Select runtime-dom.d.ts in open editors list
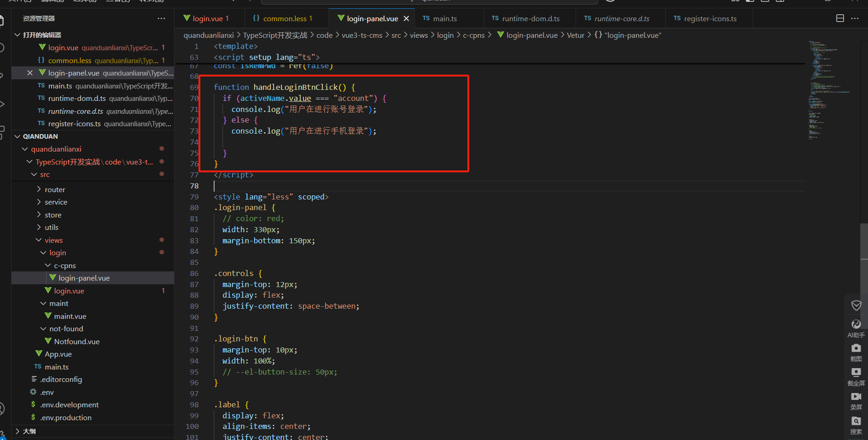The width and height of the screenshot is (868, 440). click(x=93, y=99)
